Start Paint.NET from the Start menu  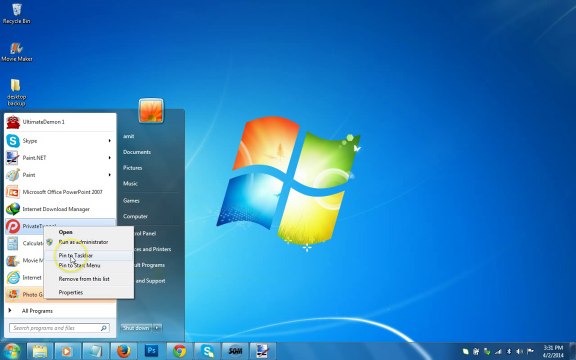pos(60,158)
